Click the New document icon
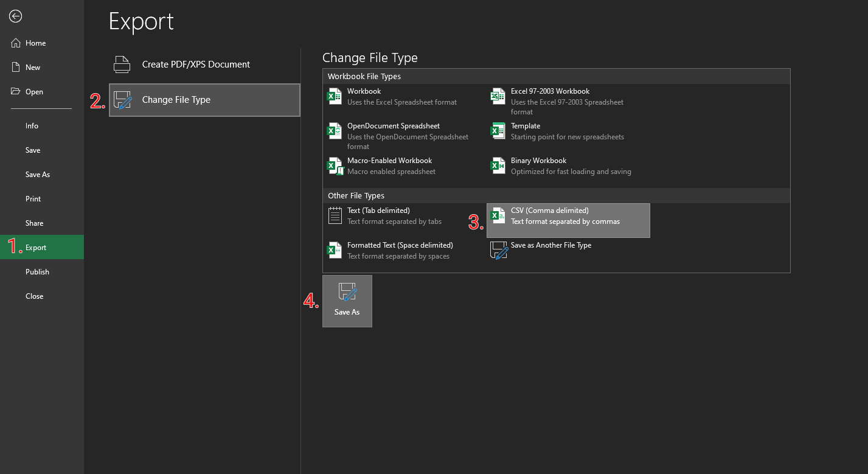868x474 pixels. click(15, 67)
